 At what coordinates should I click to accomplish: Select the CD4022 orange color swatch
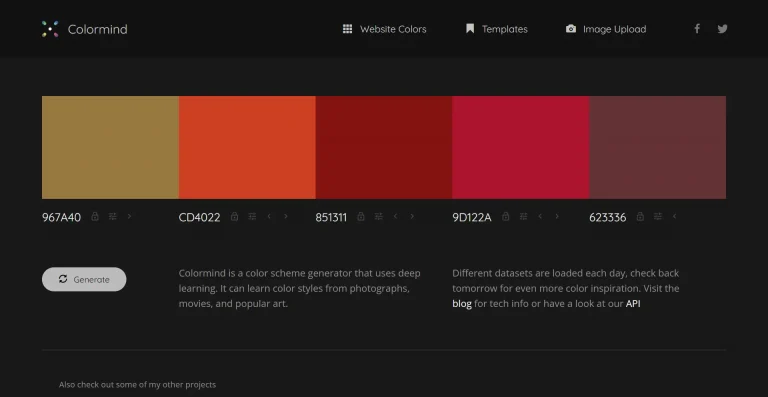(x=247, y=147)
